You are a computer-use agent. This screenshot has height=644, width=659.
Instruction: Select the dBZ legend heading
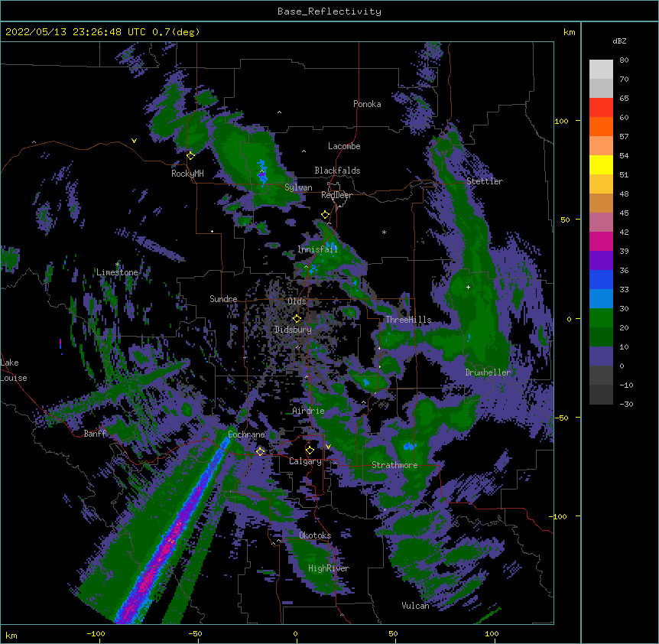coord(619,41)
